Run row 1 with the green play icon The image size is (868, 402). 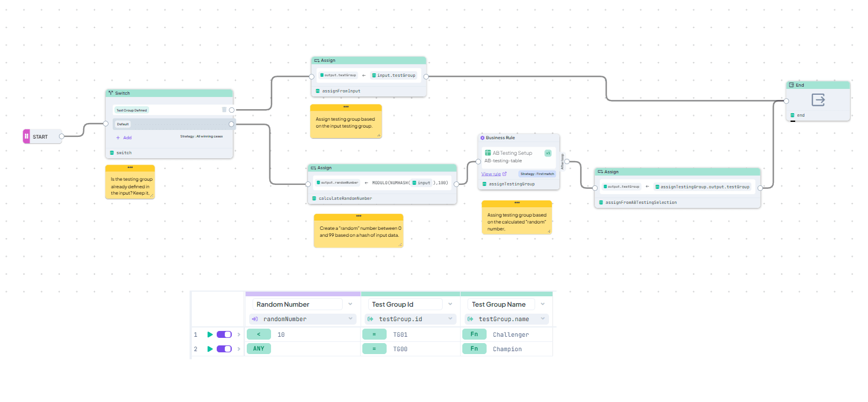pyautogui.click(x=210, y=334)
